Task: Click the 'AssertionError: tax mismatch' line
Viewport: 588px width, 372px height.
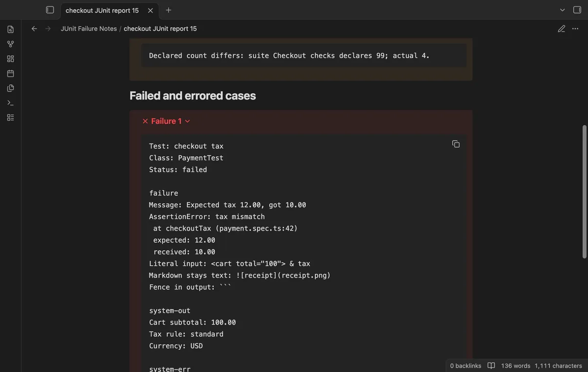Action: click(x=207, y=217)
